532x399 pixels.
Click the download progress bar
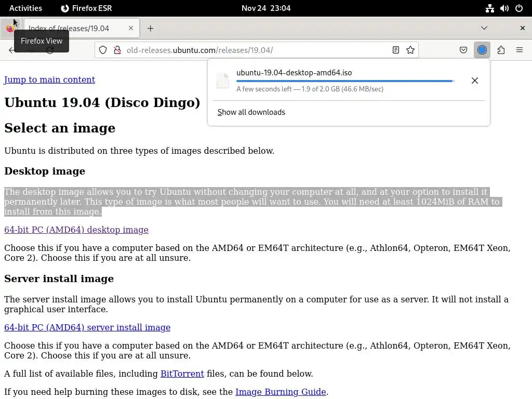click(345, 81)
